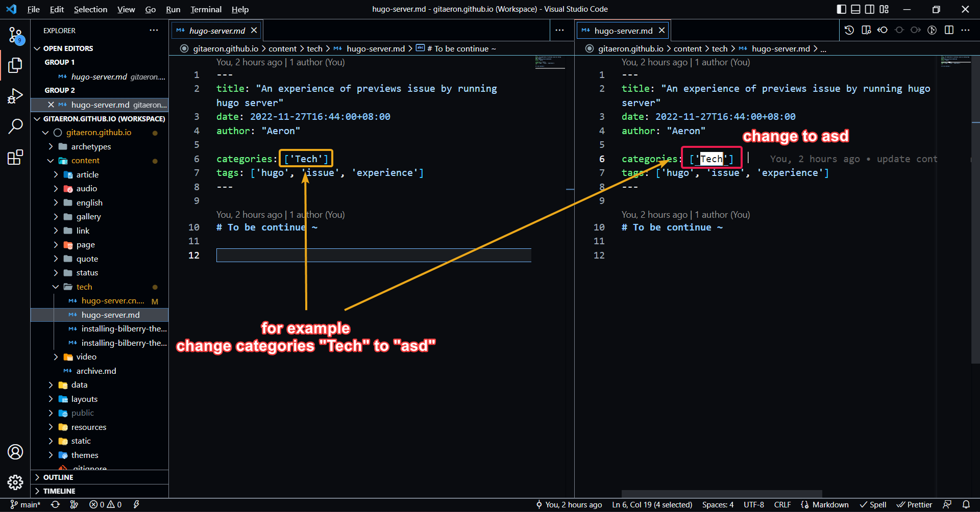
Task: Open the Accounts menu icon
Action: tap(15, 452)
